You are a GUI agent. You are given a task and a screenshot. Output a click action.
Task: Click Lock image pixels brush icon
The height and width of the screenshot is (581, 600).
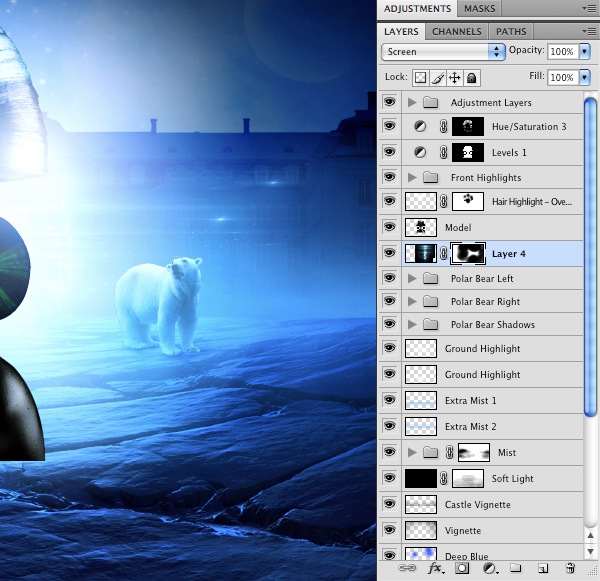pyautogui.click(x=438, y=78)
